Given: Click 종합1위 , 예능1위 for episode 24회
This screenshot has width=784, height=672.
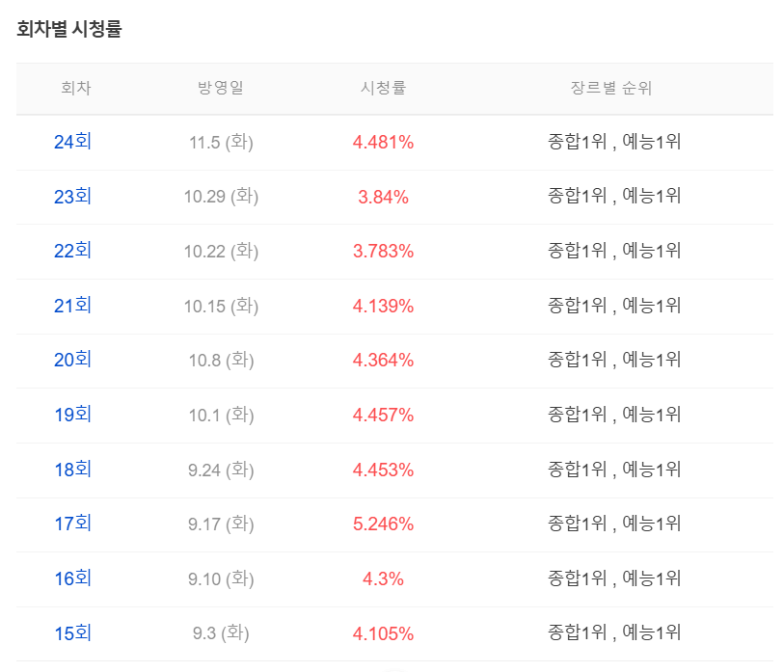Looking at the screenshot, I should point(611,142).
